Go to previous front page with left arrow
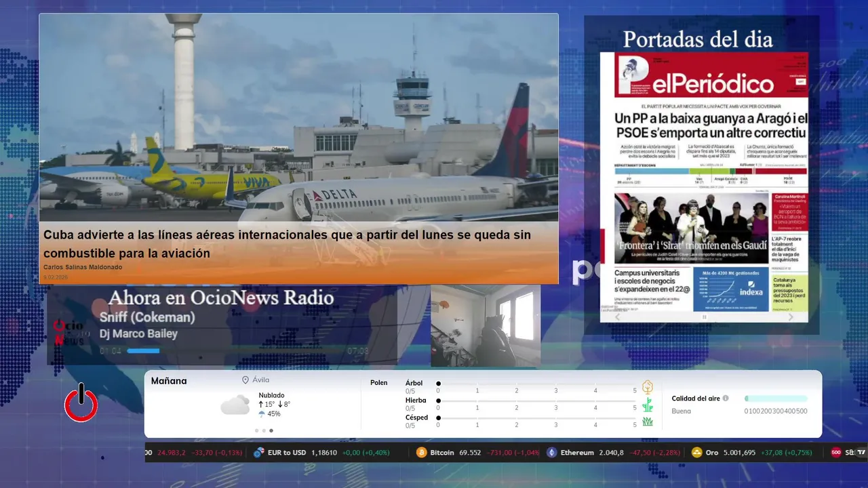The width and height of the screenshot is (868, 488). 617,317
